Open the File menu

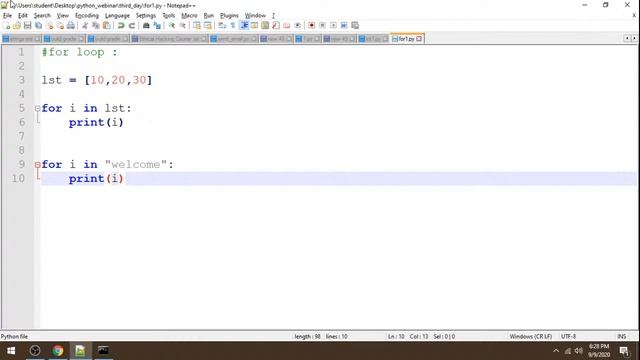7,16
